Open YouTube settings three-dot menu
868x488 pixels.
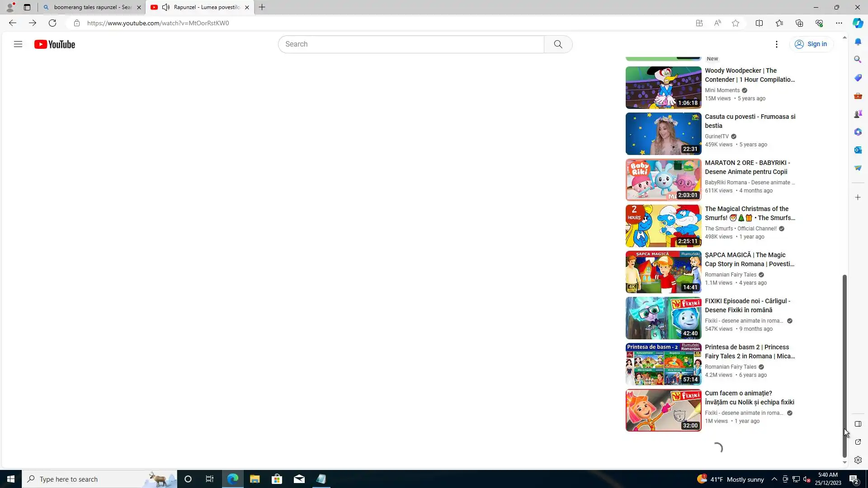coord(776,44)
